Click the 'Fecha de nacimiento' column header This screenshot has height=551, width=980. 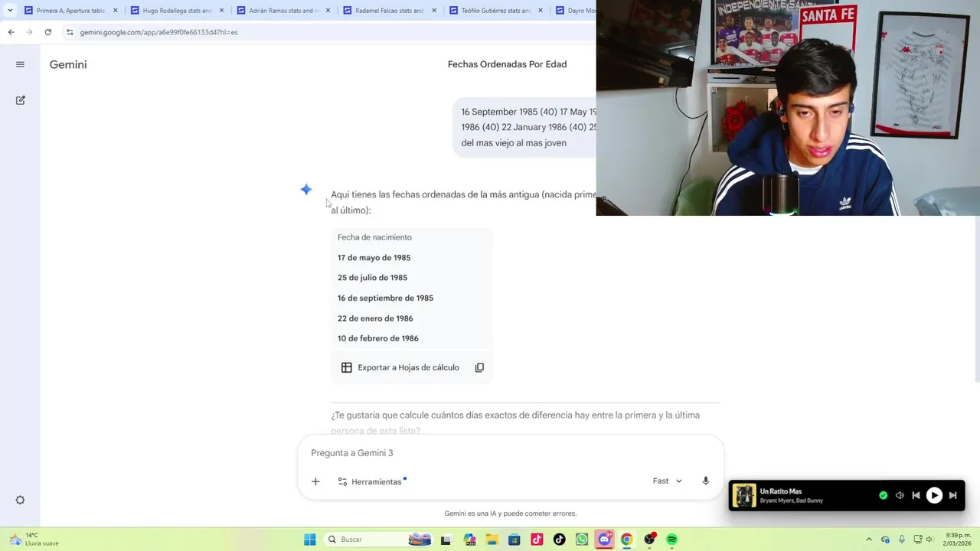click(x=374, y=237)
